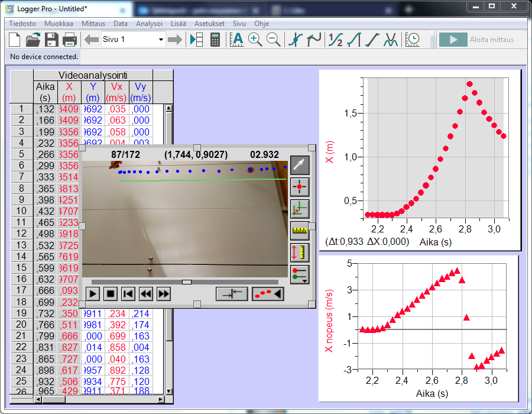The height and width of the screenshot is (414, 532).
Task: Open the Analysoi menu
Action: (149, 24)
